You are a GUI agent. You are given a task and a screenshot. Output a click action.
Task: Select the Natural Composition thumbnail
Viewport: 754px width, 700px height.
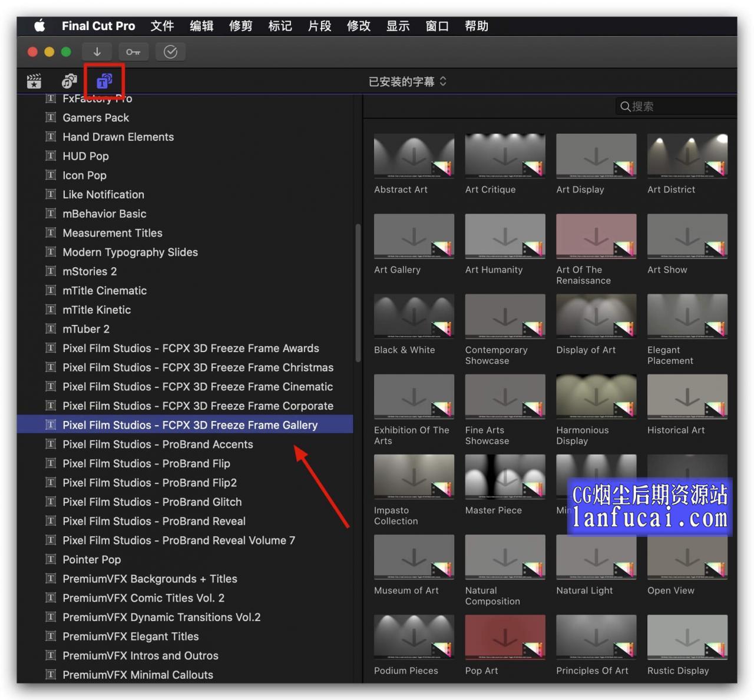point(505,557)
